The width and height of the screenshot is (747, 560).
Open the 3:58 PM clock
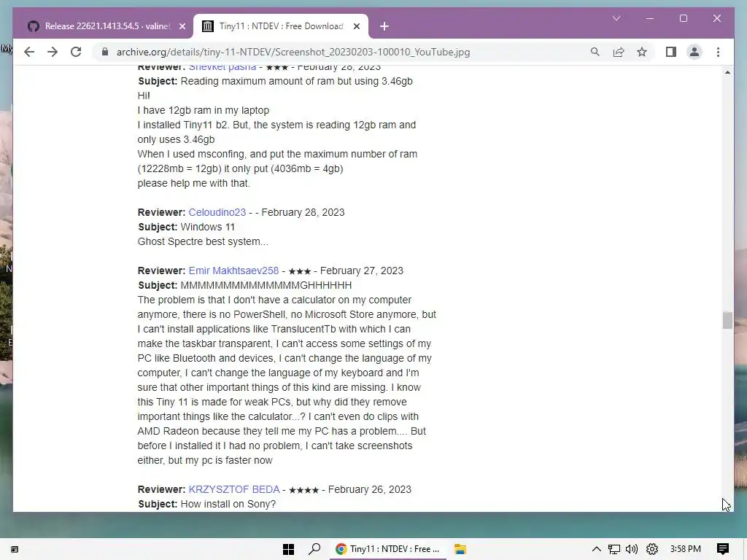coord(685,549)
